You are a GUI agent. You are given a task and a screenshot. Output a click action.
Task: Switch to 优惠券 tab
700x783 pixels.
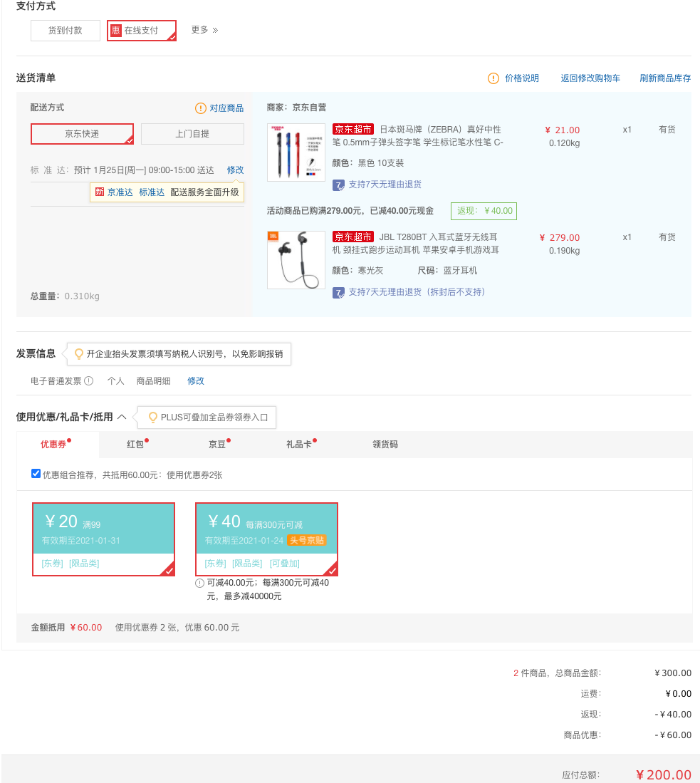click(x=58, y=445)
